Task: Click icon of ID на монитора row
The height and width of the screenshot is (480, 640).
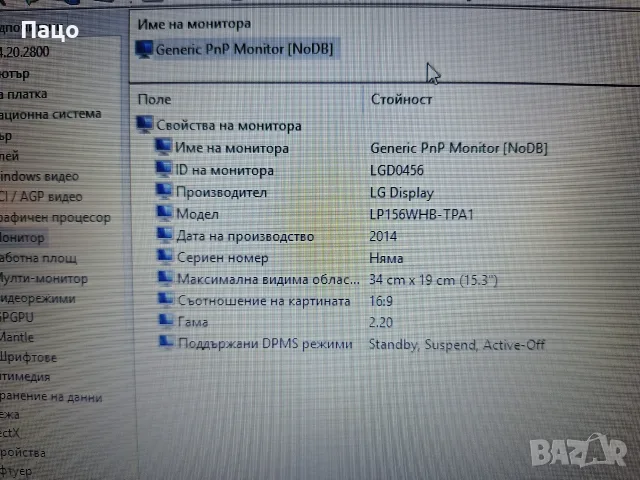Action: click(x=164, y=169)
